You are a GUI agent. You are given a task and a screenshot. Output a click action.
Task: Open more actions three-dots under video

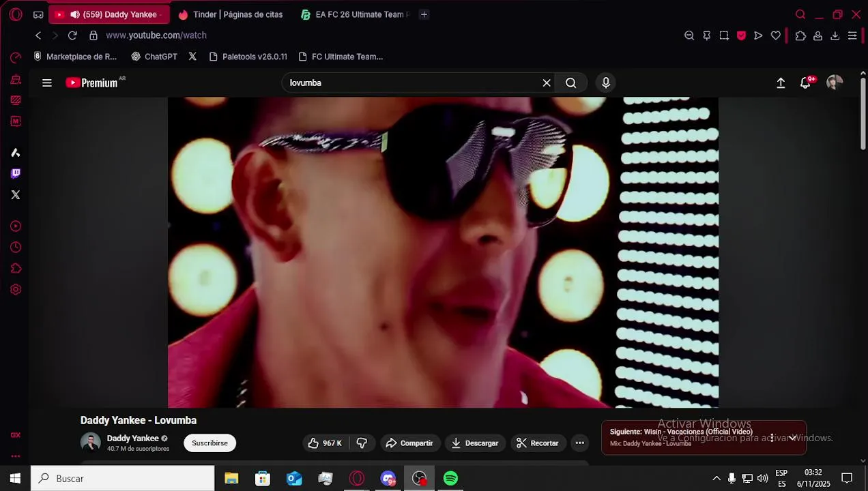579,443
